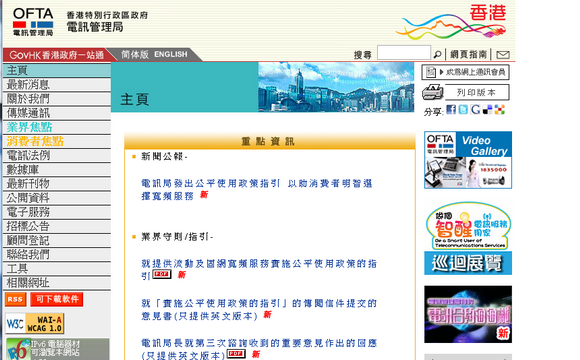Open 電訊局長就第三次諮詢 response link
This screenshot has height=360, width=580.
(x=259, y=349)
